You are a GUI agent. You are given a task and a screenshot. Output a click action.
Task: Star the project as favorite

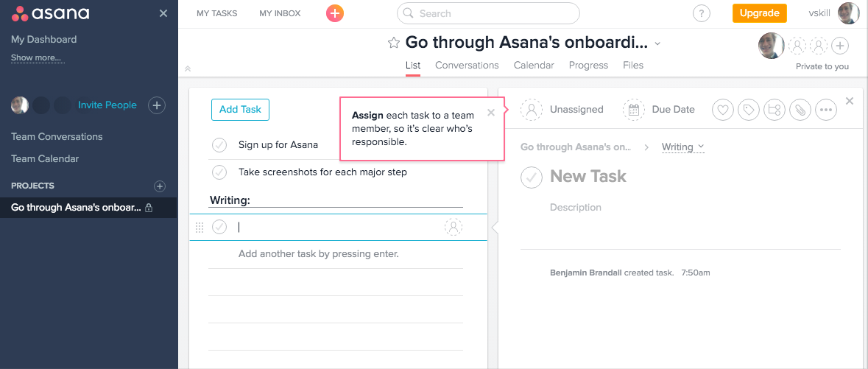click(x=393, y=43)
